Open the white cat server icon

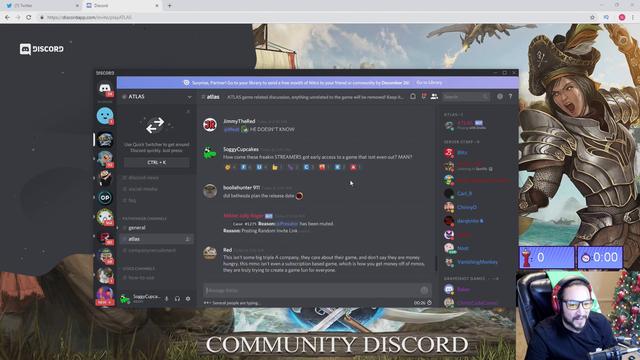point(105,276)
